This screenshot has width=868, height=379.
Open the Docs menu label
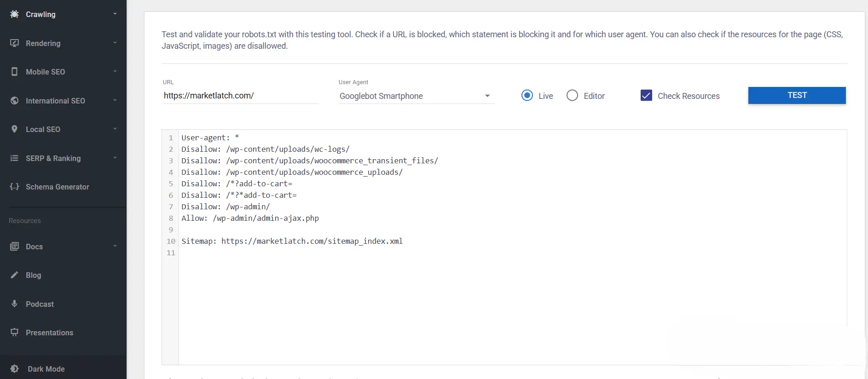(x=34, y=247)
